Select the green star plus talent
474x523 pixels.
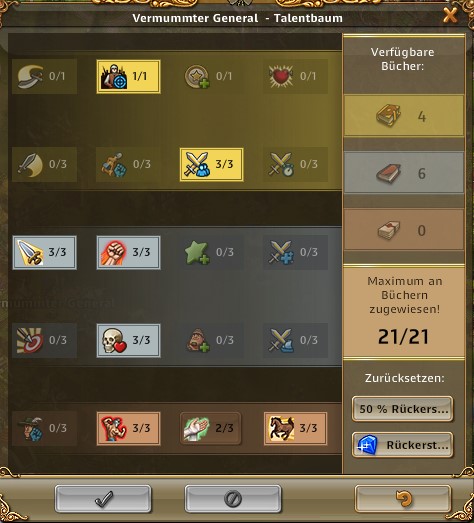211,252
